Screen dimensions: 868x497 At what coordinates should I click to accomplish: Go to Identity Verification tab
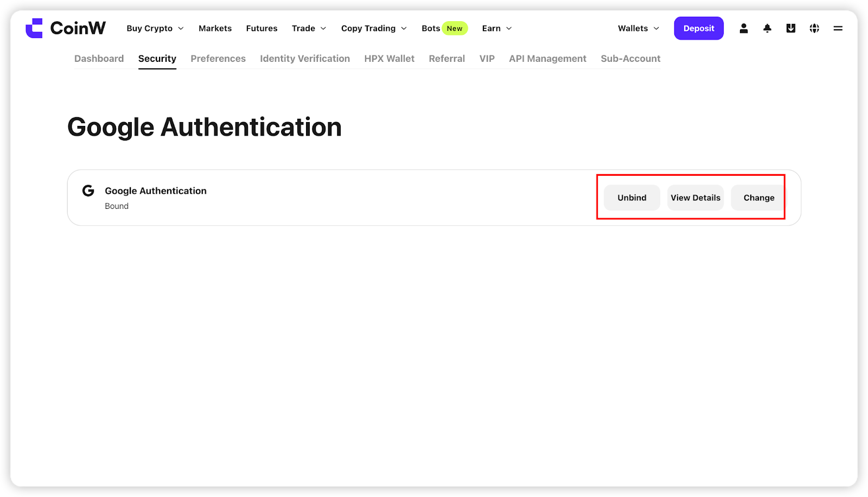pyautogui.click(x=305, y=59)
